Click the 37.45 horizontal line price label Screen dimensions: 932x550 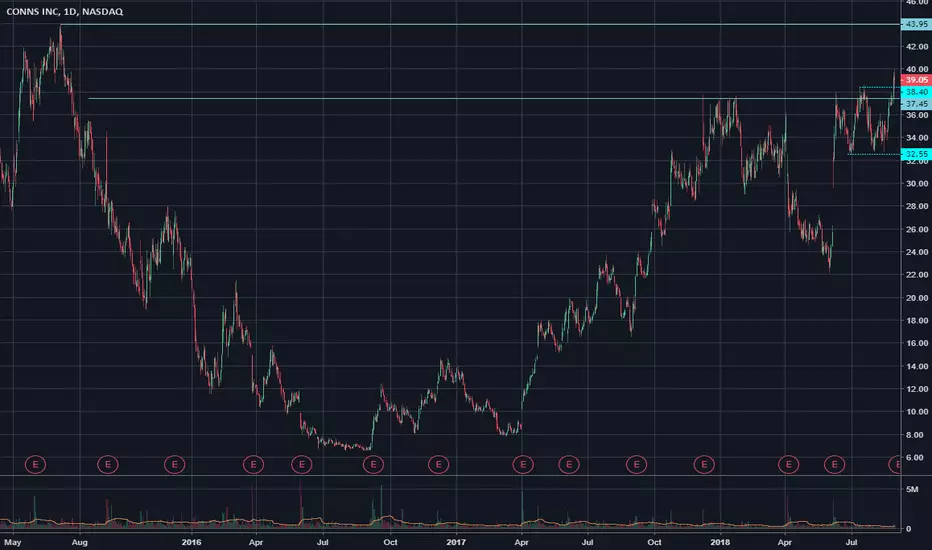(x=916, y=103)
